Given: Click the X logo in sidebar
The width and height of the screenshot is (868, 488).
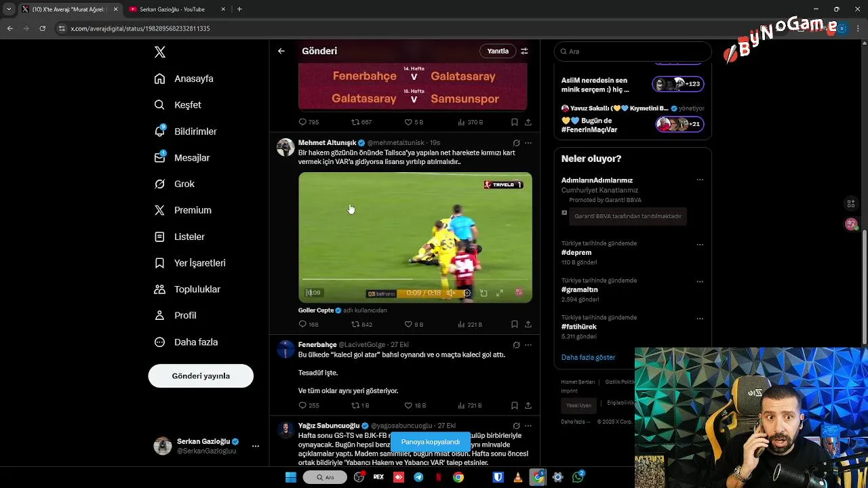Looking at the screenshot, I should [160, 52].
